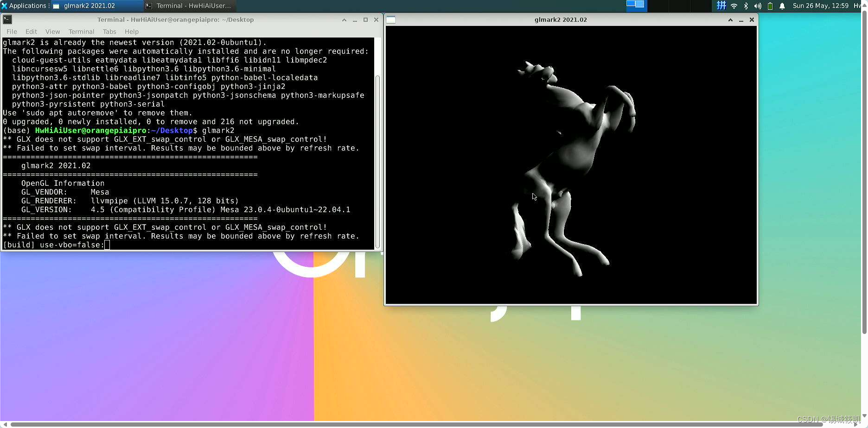Screen dimensions: 868x428
Task: Open the Help menu in Terminal
Action: click(132, 31)
